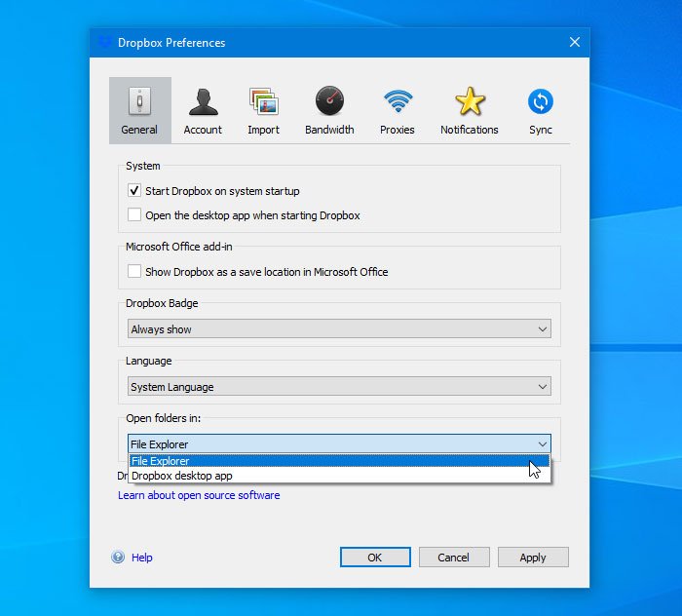Enable Open the desktop app when starting

(x=134, y=215)
